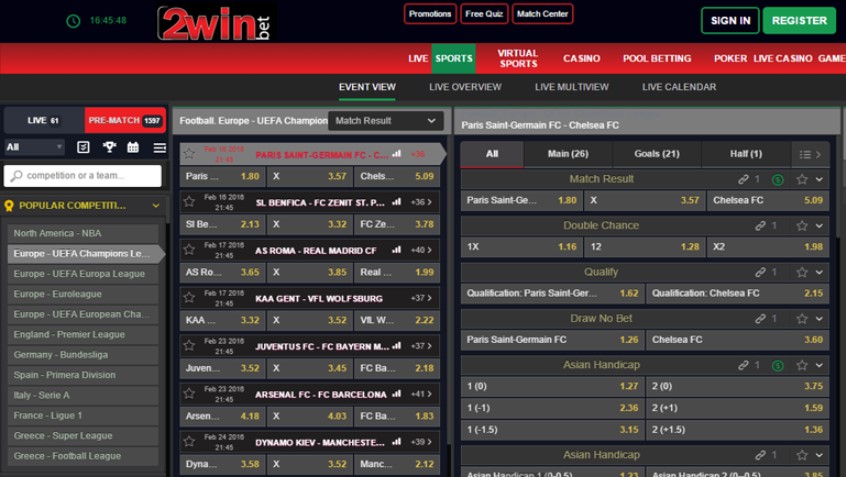Collapse the Double Chance market chevron
The image size is (846, 477).
point(819,226)
